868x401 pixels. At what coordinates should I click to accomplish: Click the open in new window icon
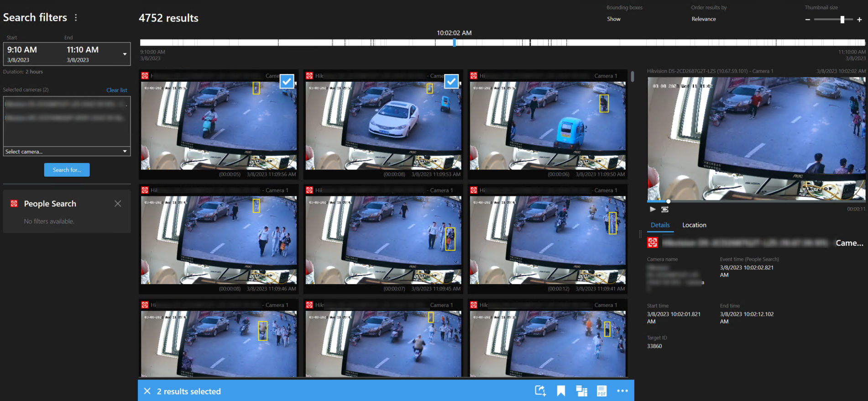581,391
